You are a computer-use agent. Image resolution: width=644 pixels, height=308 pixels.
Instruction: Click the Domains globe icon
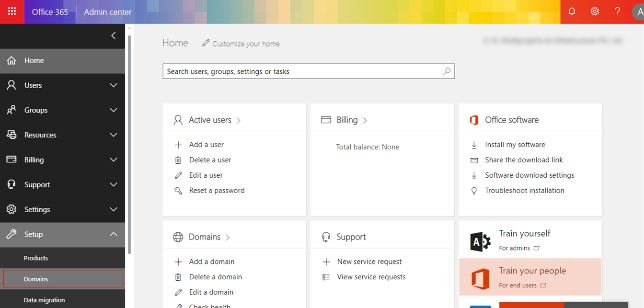[x=178, y=237]
